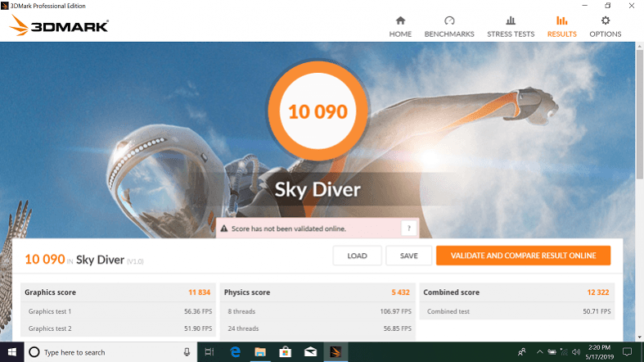Click the 10 090 score circle
The image size is (644, 362).
(x=317, y=111)
